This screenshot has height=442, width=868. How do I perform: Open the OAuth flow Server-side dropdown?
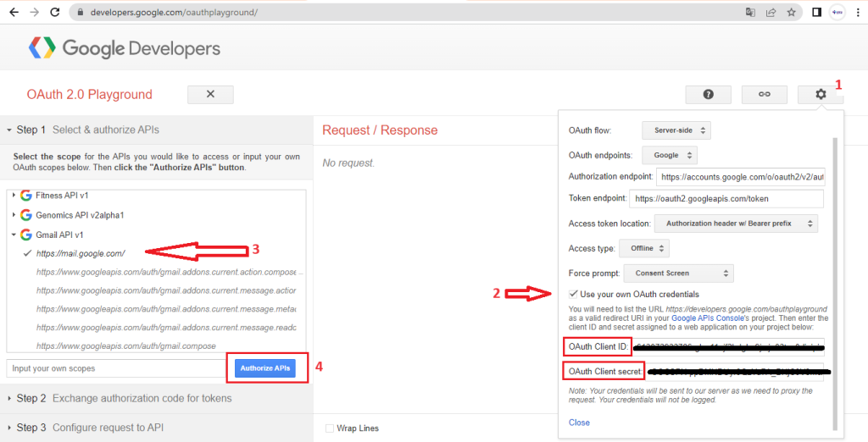click(676, 130)
